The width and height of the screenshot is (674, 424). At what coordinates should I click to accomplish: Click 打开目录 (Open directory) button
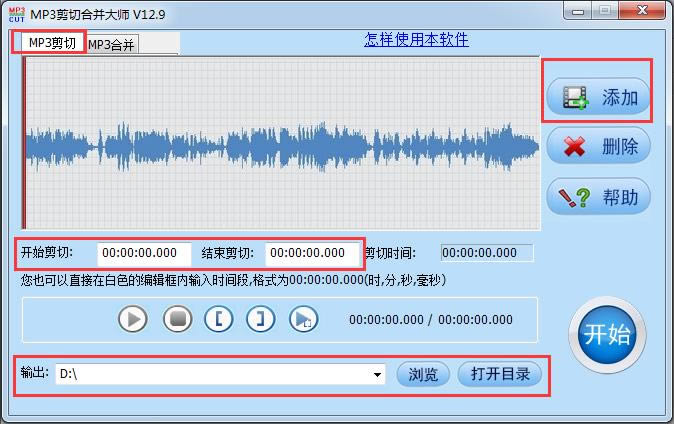[x=499, y=374]
